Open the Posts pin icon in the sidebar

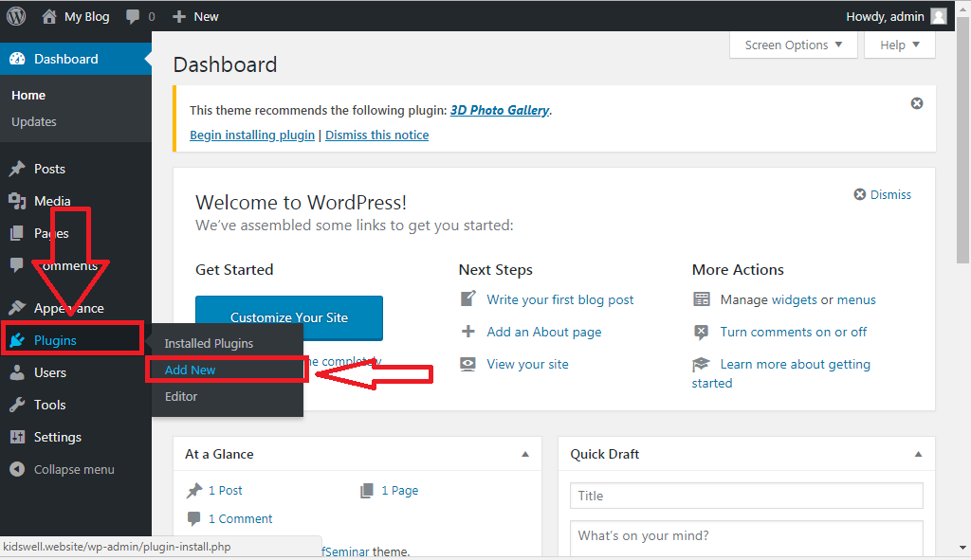(16, 168)
